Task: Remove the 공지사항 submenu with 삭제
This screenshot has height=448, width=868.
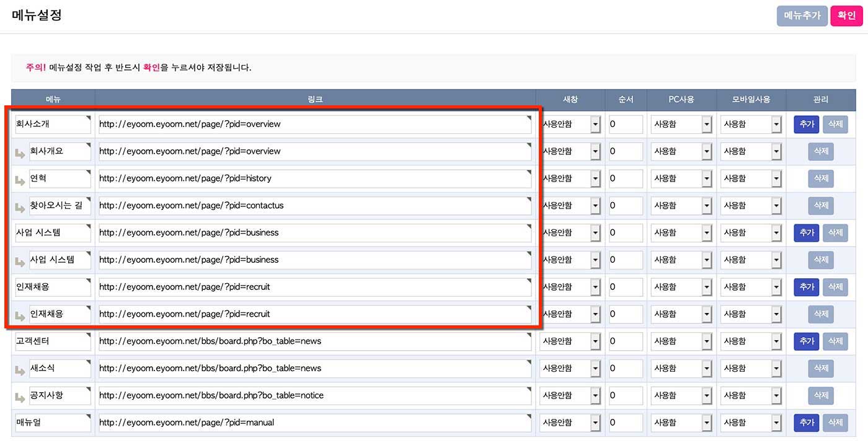Action: coord(820,395)
